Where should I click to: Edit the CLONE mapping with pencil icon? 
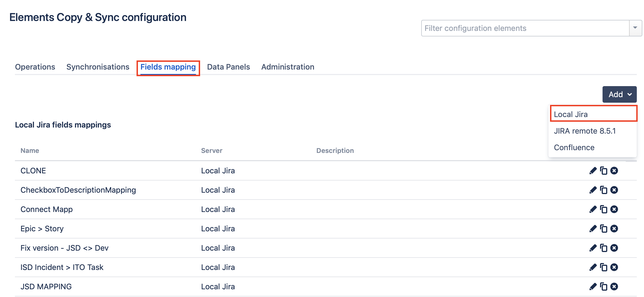coord(593,171)
